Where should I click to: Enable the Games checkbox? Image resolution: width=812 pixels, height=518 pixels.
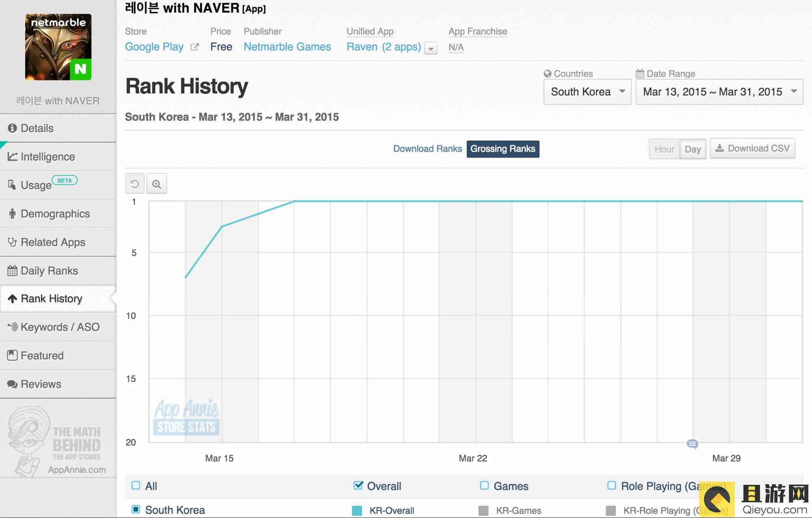[484, 485]
